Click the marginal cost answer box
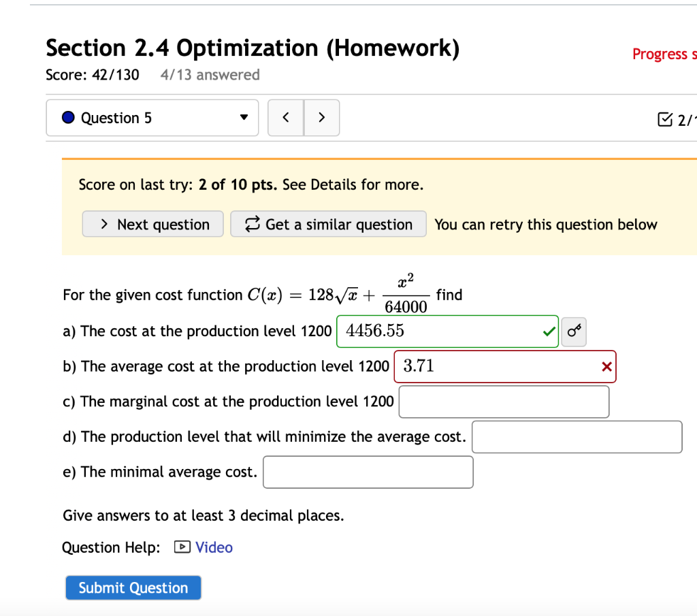 (x=504, y=402)
